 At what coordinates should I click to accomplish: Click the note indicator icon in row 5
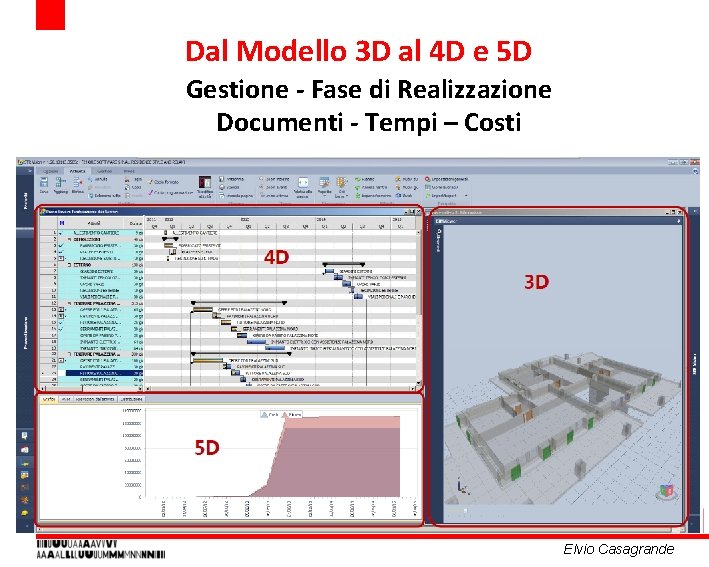point(61,258)
